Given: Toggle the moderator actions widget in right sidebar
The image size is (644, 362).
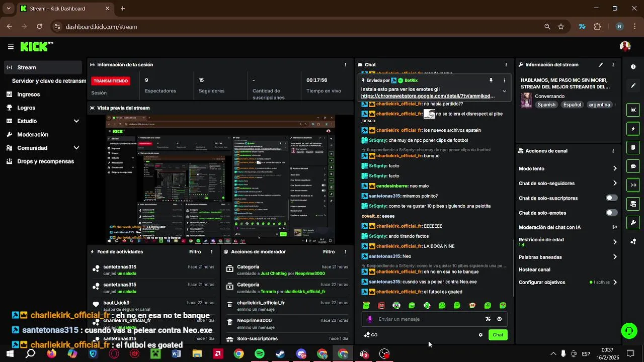Looking at the screenshot, I should pyautogui.click(x=633, y=204).
